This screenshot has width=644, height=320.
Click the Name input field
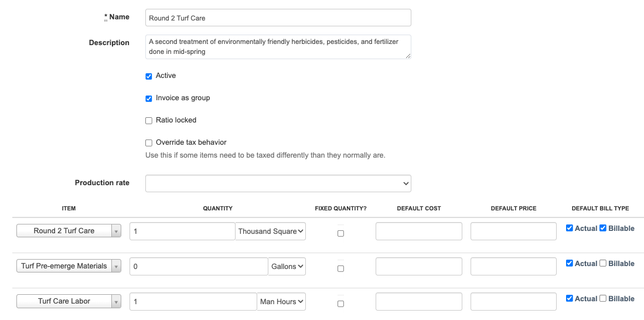coord(278,18)
